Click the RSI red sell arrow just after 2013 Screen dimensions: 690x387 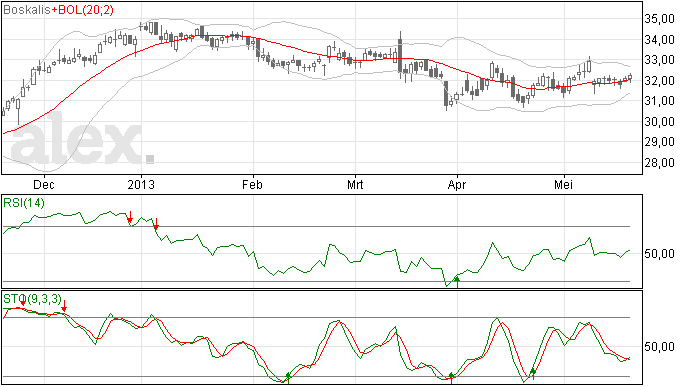[156, 224]
